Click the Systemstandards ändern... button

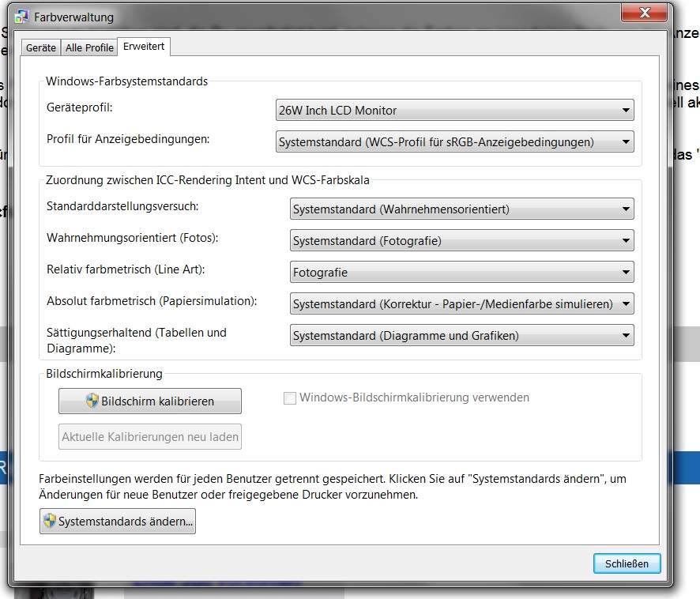click(x=118, y=521)
